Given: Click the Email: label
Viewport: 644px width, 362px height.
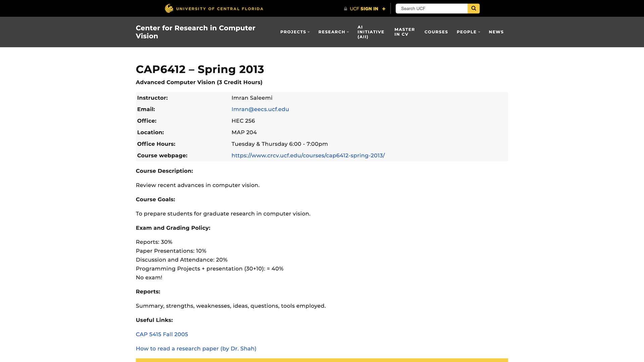Looking at the screenshot, I should pyautogui.click(x=146, y=109).
